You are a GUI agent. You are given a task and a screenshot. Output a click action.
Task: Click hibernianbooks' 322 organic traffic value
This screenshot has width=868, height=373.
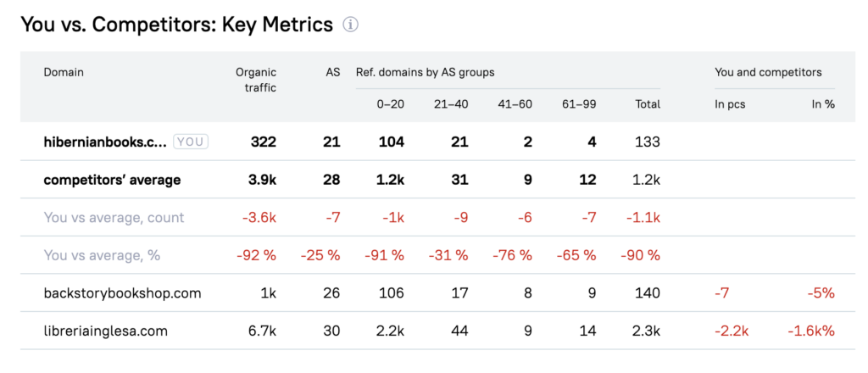264,142
